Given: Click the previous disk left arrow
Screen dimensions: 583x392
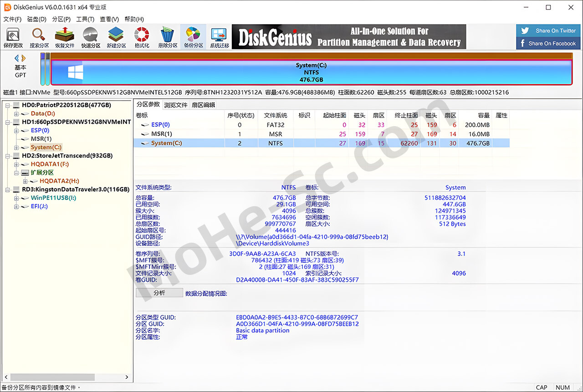Looking at the screenshot, I should click(x=17, y=58).
